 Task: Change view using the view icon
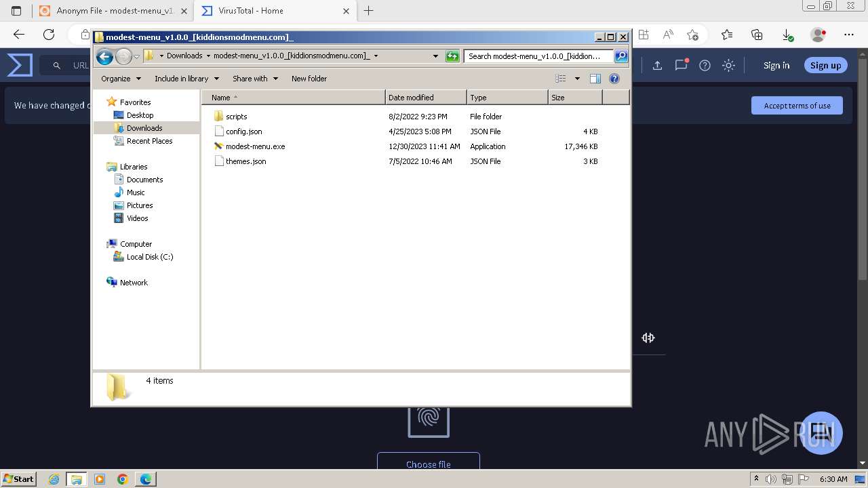(561, 79)
